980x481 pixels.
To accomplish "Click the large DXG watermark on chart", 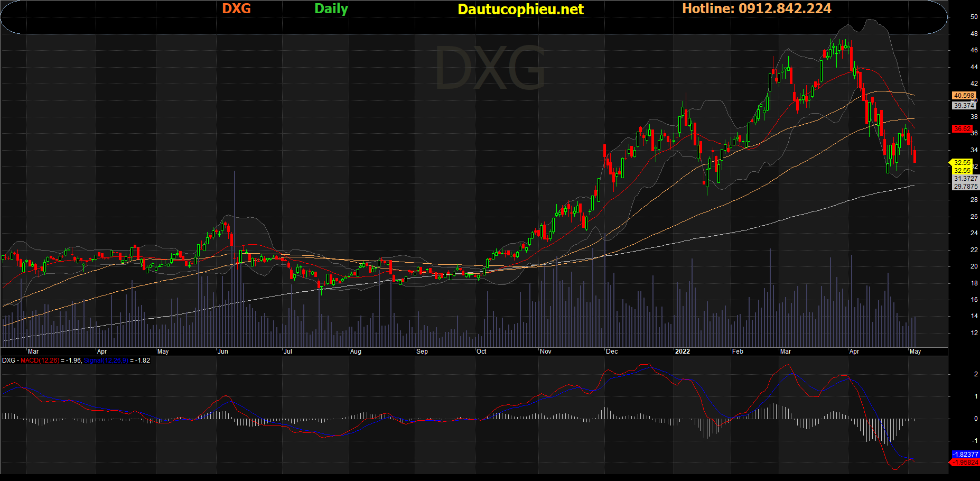I will 490,69.
